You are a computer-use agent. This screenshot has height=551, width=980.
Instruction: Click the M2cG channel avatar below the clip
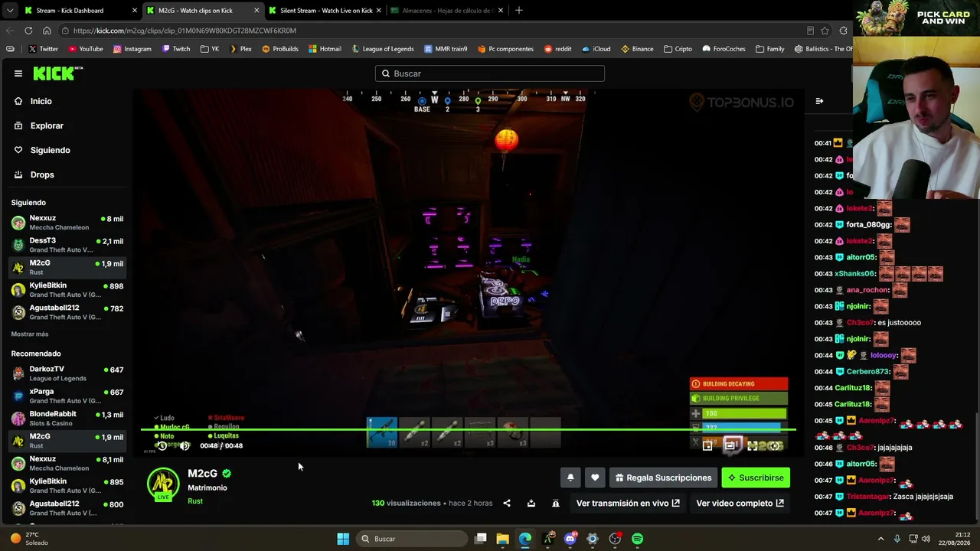(x=163, y=484)
